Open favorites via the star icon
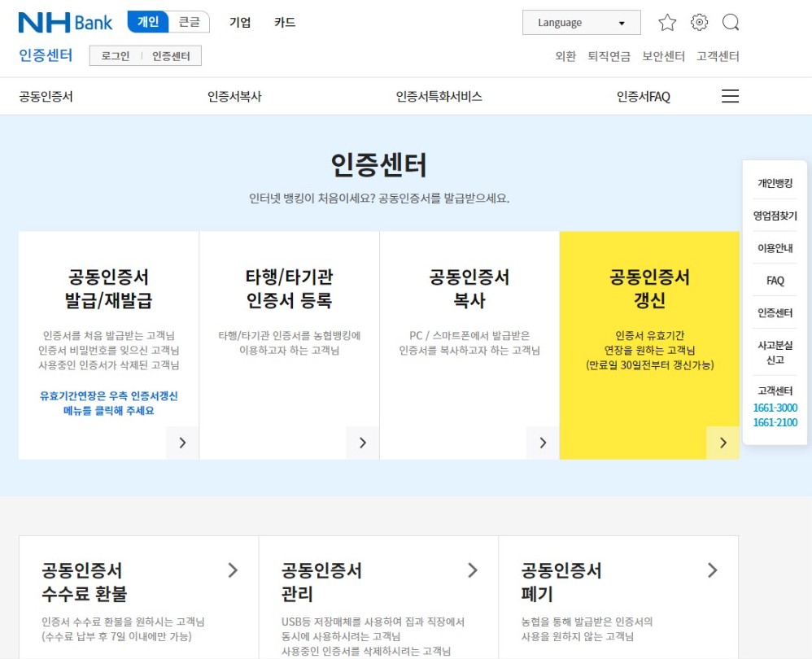 [667, 22]
